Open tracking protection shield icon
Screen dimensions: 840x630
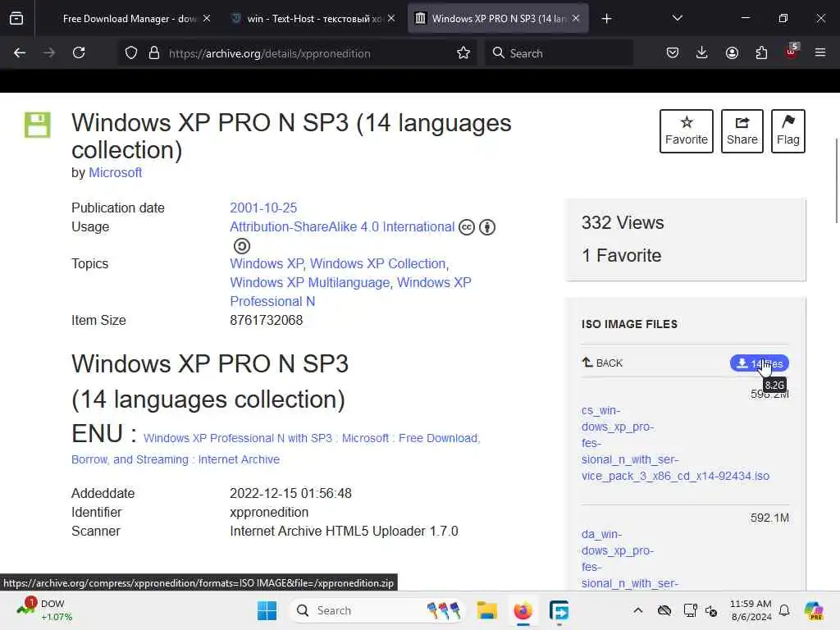click(131, 53)
